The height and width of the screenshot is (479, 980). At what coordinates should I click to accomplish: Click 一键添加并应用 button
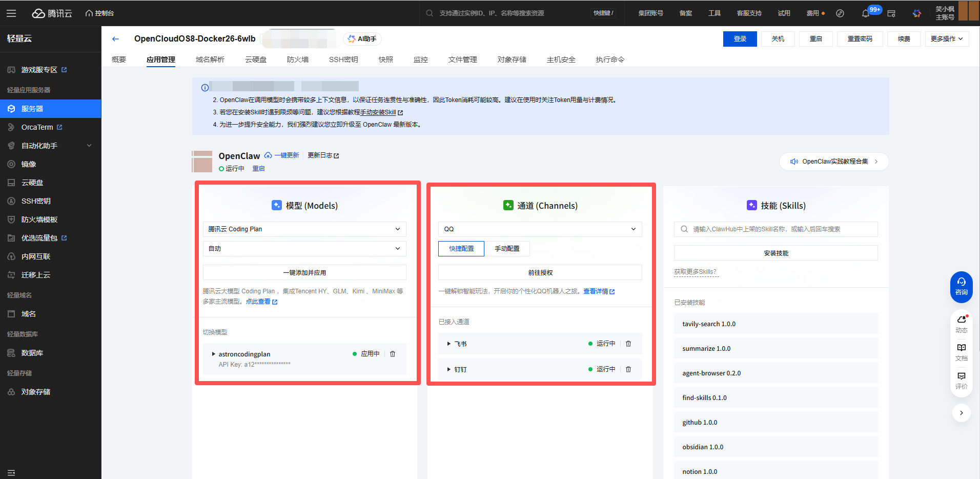click(304, 272)
